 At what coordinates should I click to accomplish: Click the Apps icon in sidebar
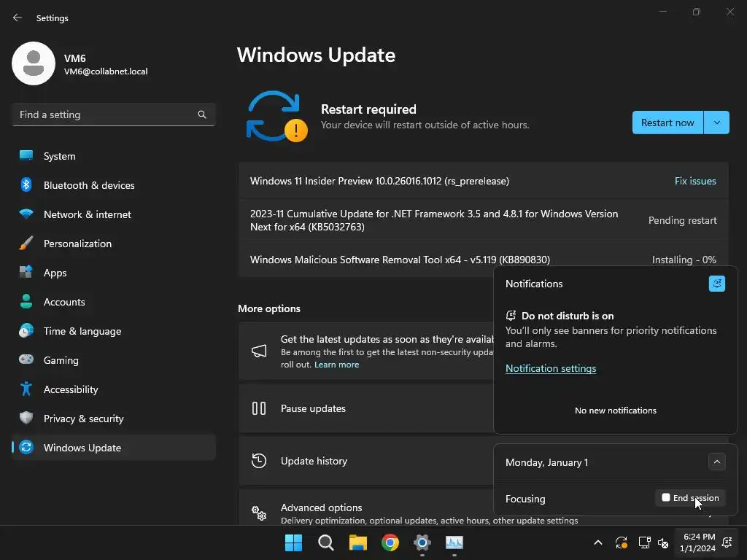pyautogui.click(x=26, y=272)
